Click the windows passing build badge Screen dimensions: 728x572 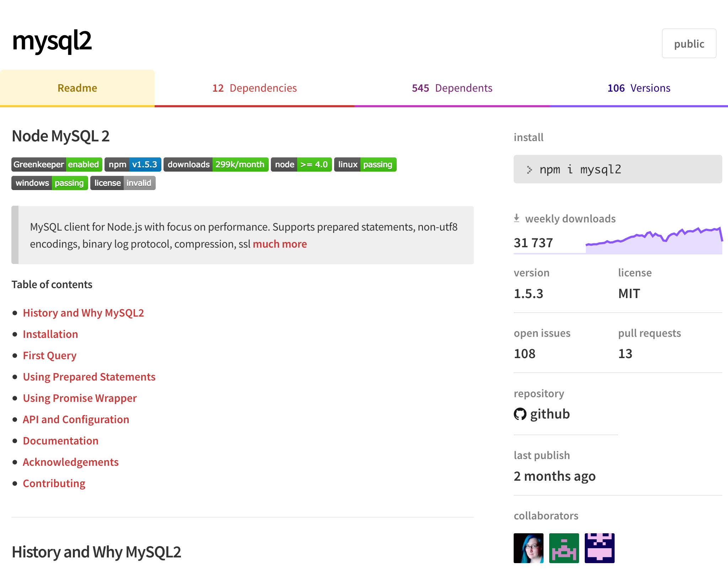[x=50, y=183]
